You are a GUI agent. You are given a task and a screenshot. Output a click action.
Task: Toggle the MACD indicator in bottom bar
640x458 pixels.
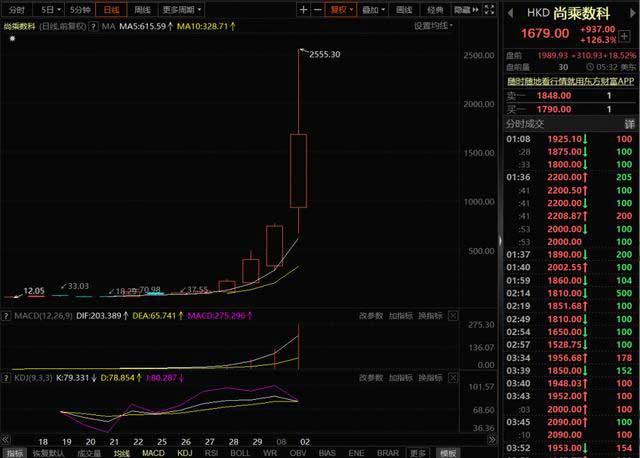coord(153,453)
